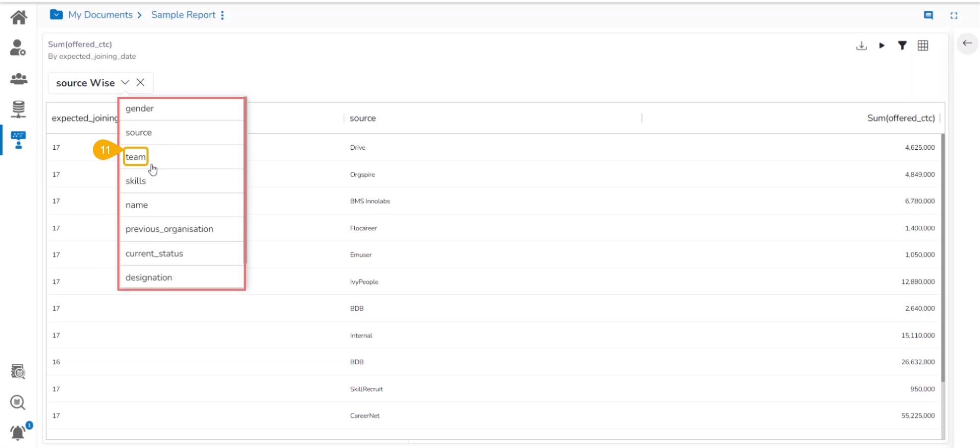Choose skills in the dropdown list
This screenshot has height=448, width=980.
(x=181, y=181)
